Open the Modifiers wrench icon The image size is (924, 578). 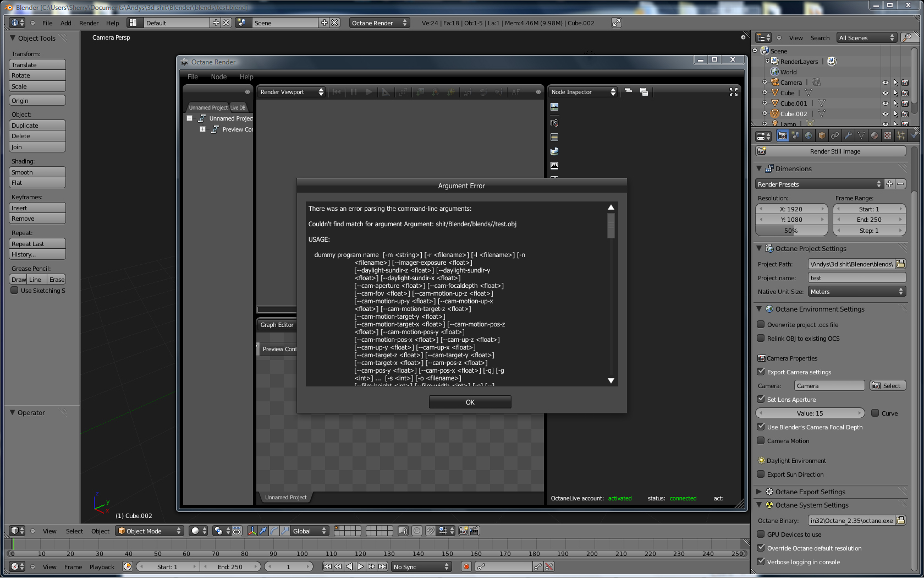coord(848,135)
